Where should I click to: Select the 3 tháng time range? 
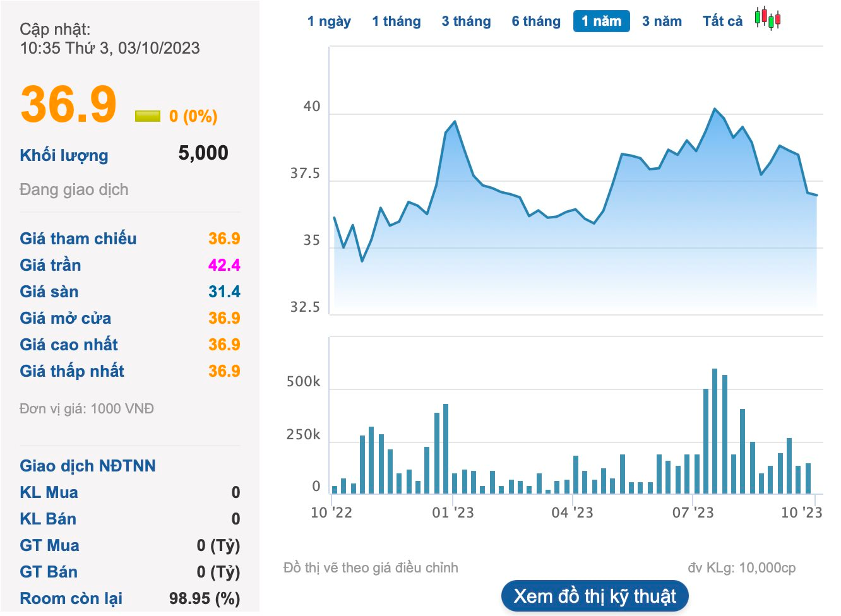tap(466, 21)
